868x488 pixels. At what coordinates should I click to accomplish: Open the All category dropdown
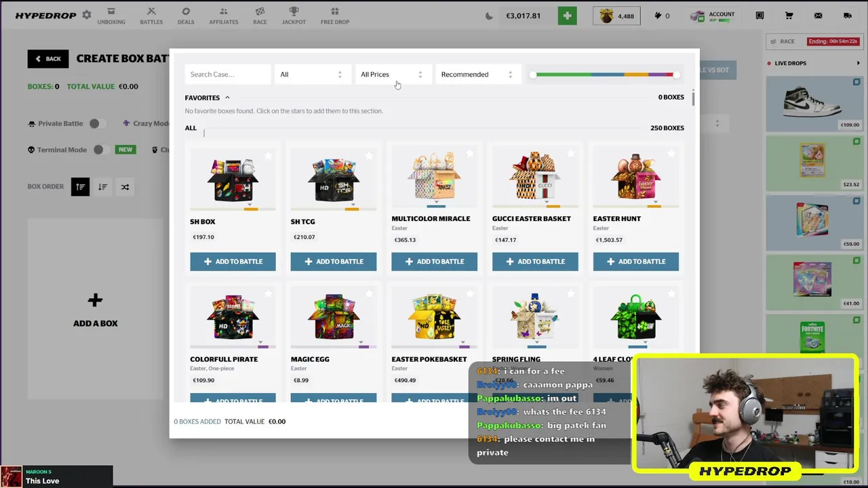(x=311, y=75)
